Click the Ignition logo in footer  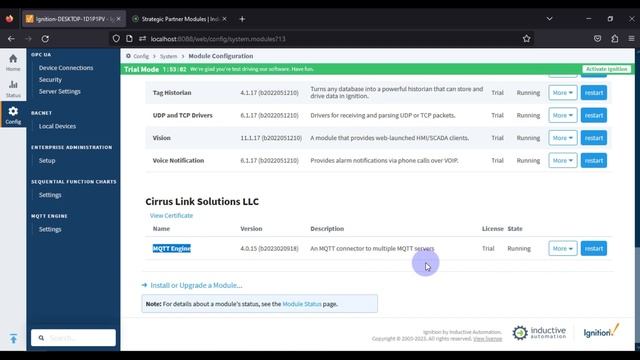click(x=602, y=331)
